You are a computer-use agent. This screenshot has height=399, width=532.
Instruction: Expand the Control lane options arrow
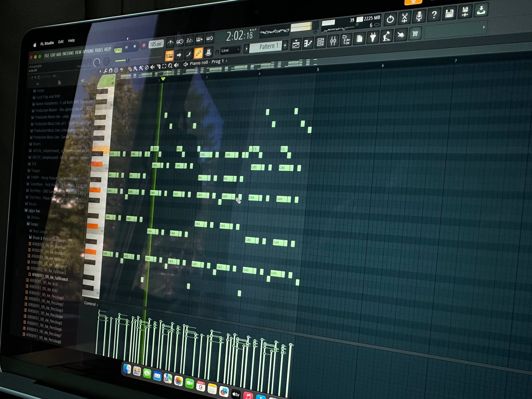point(97,305)
